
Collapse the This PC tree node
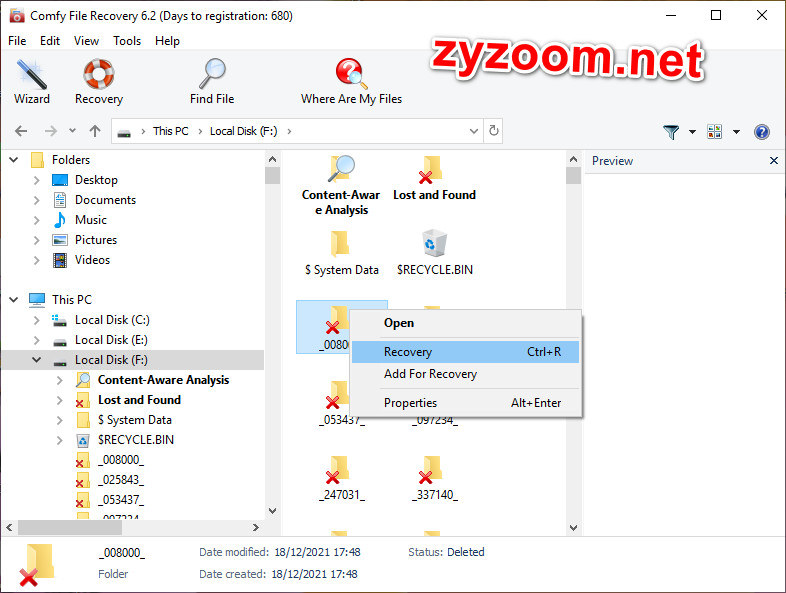point(14,300)
